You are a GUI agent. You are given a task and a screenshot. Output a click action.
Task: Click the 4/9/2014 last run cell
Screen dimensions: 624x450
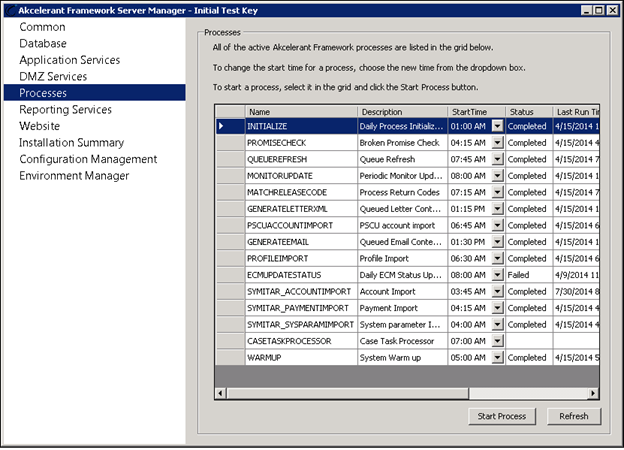[576, 275]
